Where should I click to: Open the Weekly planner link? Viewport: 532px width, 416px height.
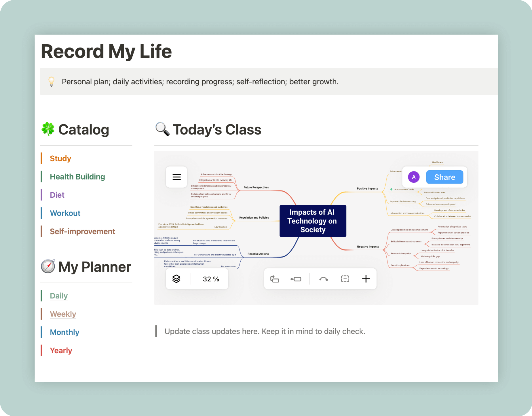[x=63, y=314]
